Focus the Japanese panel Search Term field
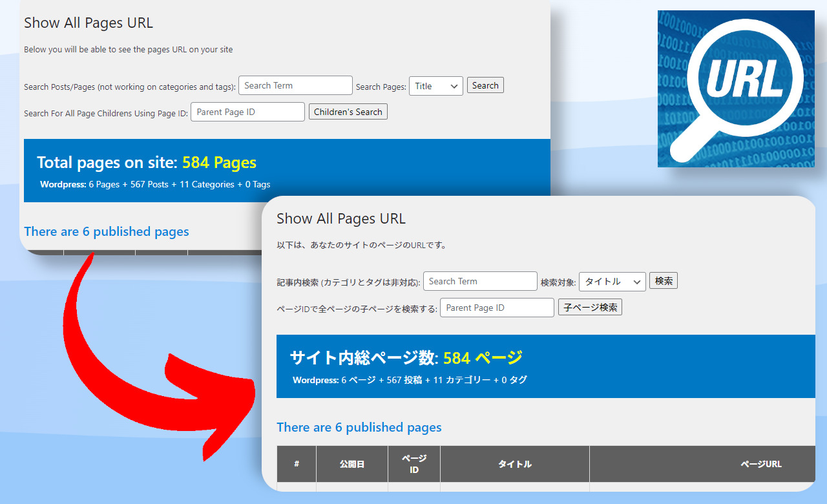 (x=480, y=281)
